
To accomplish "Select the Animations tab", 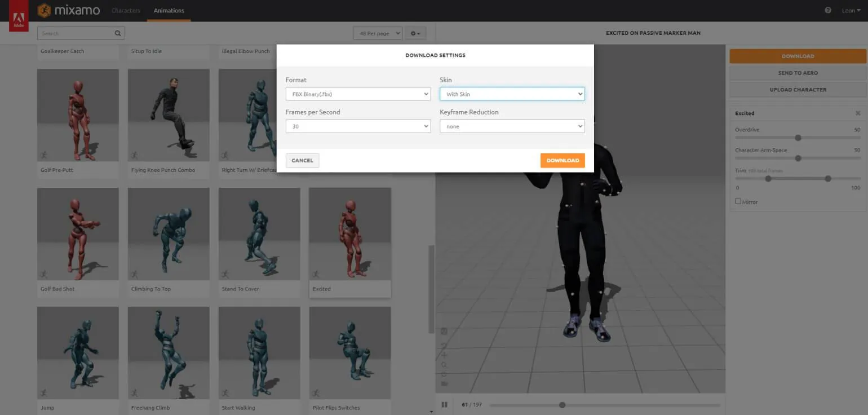I will point(169,11).
